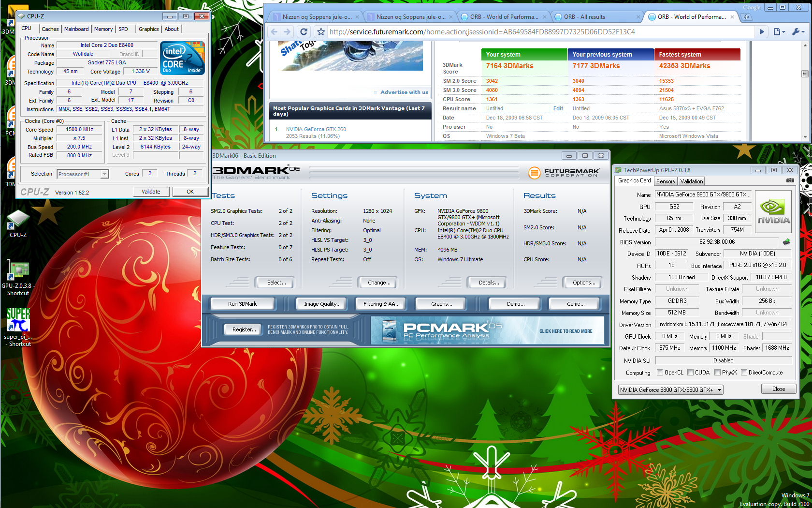Open a new browser tab

tap(746, 17)
